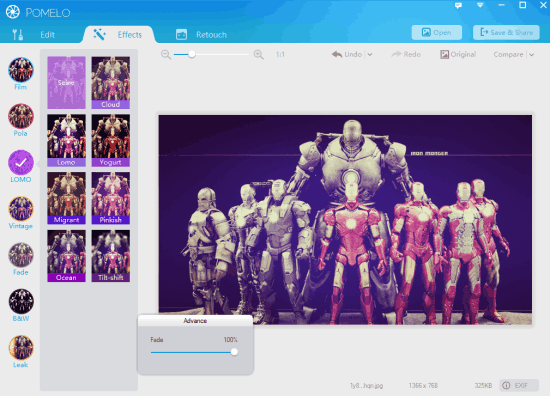Screen dimensions: 550x396
Task: Expand the Undo history dropdown arrow
Action: coord(370,55)
